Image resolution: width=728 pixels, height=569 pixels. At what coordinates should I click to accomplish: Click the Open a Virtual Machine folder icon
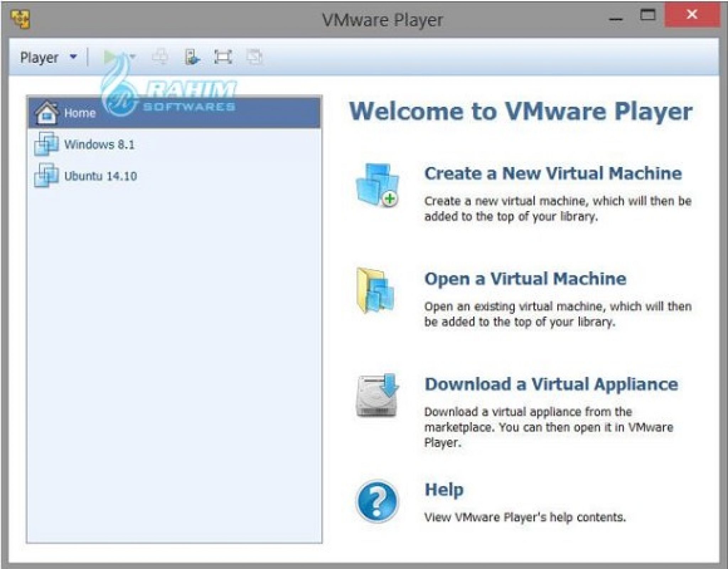[x=376, y=291]
